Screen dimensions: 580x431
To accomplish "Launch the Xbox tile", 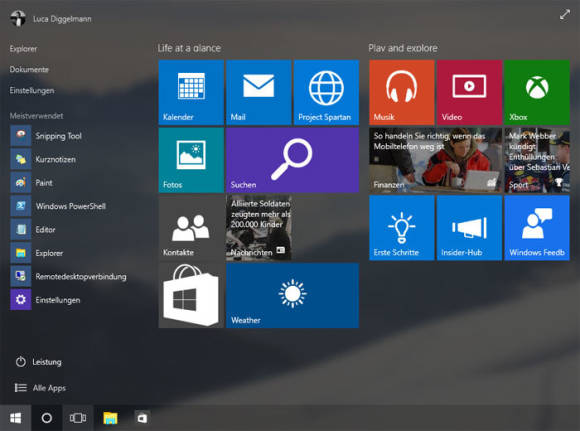I will coord(537,92).
